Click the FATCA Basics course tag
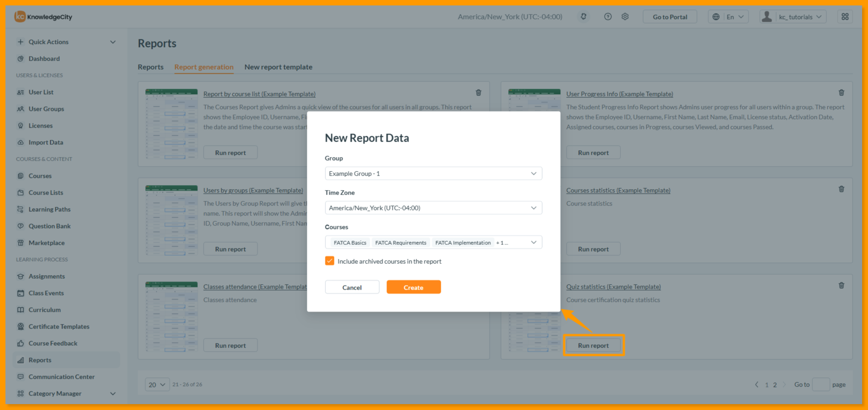Image resolution: width=868 pixels, height=410 pixels. click(x=350, y=243)
